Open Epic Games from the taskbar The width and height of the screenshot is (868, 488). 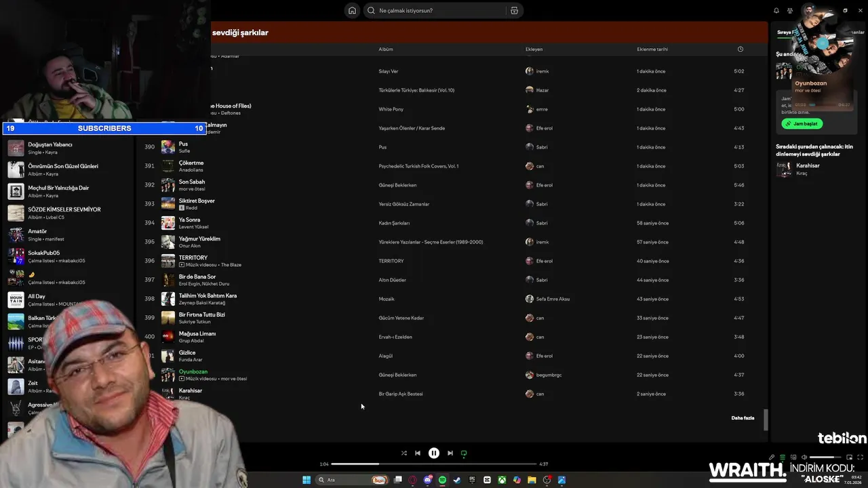point(472,480)
